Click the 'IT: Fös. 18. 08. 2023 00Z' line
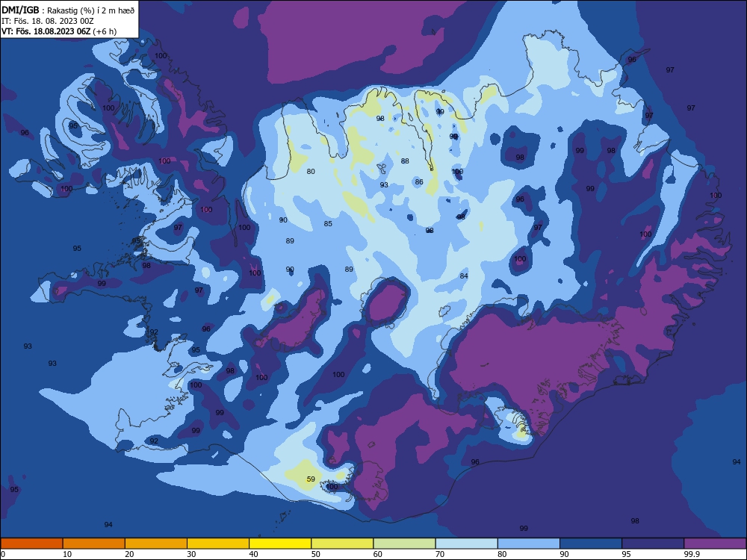 click(48, 21)
